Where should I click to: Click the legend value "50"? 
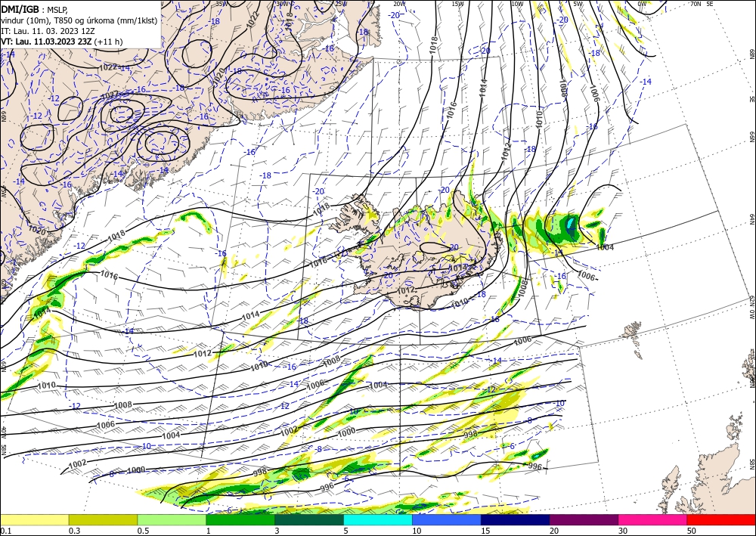pyautogui.click(x=692, y=531)
